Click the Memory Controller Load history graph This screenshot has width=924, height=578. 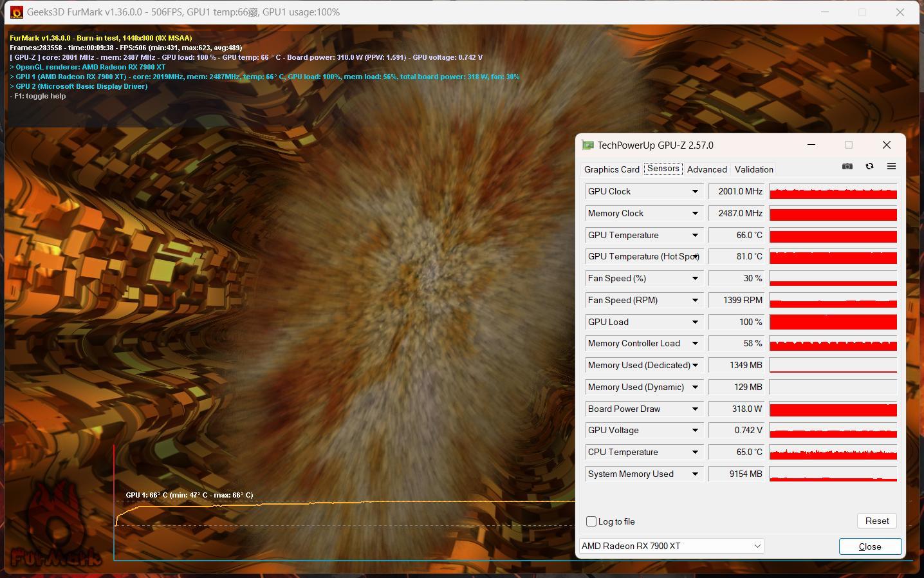(x=833, y=343)
